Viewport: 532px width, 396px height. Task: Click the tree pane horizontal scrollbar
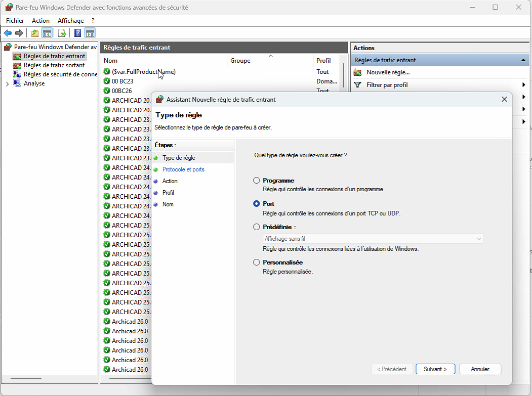[x=26, y=379]
